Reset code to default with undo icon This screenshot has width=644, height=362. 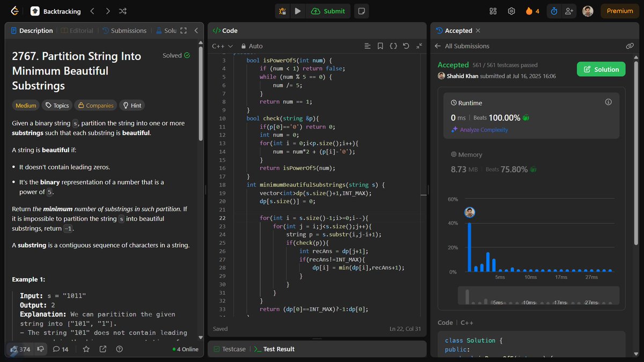[x=406, y=46]
